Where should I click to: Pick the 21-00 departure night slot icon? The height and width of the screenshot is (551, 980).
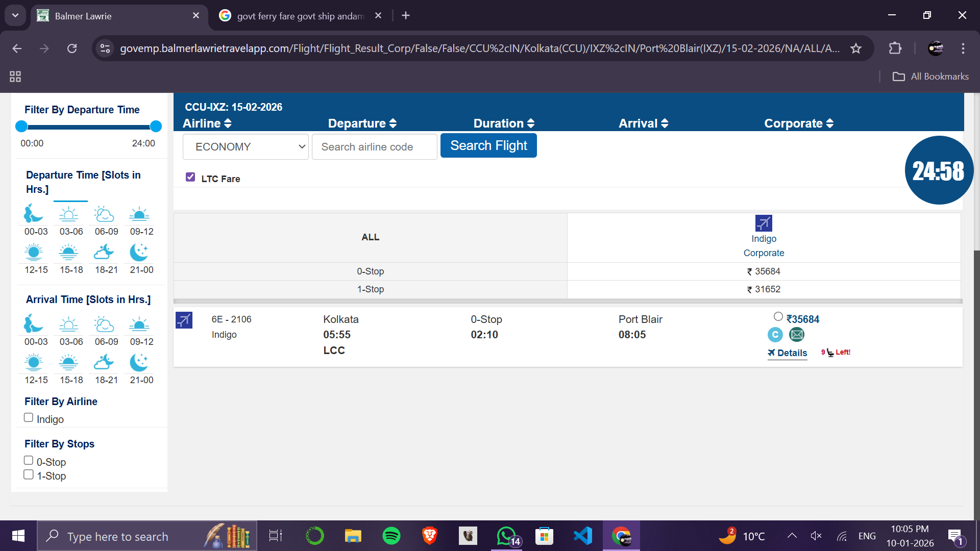click(139, 252)
